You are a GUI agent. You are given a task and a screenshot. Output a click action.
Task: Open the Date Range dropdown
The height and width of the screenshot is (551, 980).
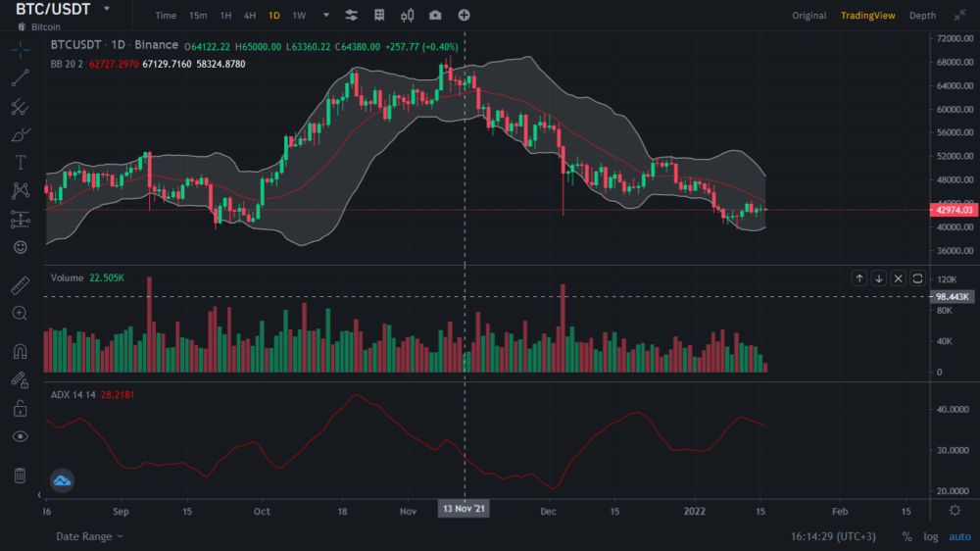(89, 536)
